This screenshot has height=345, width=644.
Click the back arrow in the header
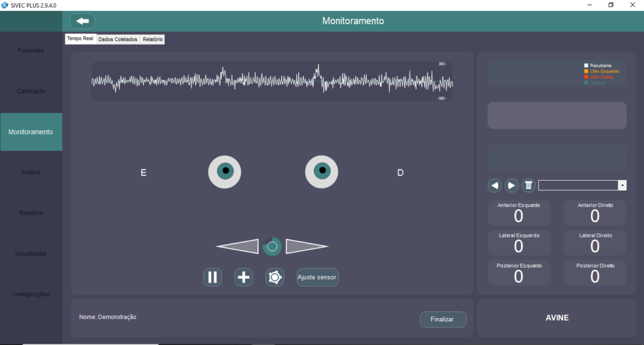click(x=82, y=21)
